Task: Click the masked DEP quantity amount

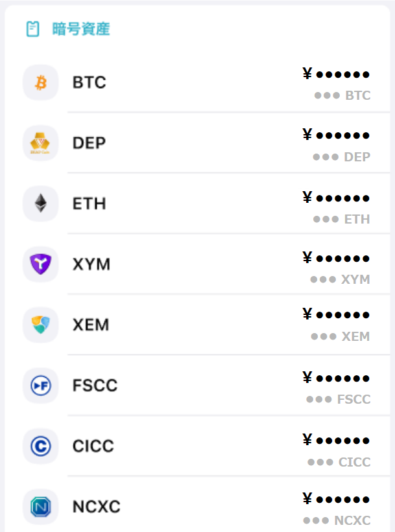Action: coord(341,157)
